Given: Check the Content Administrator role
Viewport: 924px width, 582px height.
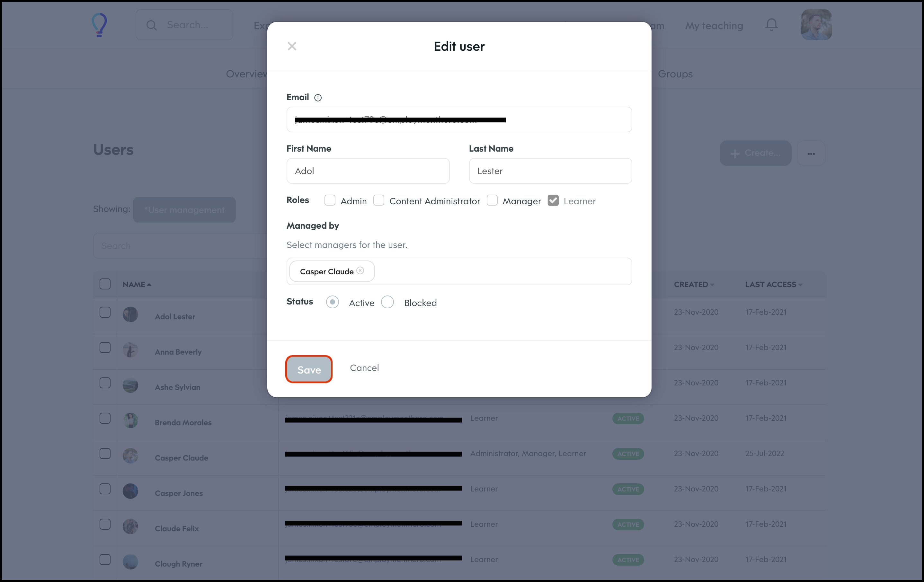Looking at the screenshot, I should pyautogui.click(x=379, y=200).
